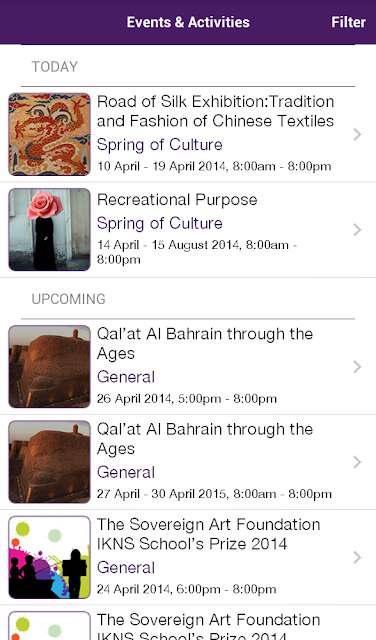Image resolution: width=376 pixels, height=640 pixels.
Task: Open Recreational Purpose event title
Action: [177, 200]
